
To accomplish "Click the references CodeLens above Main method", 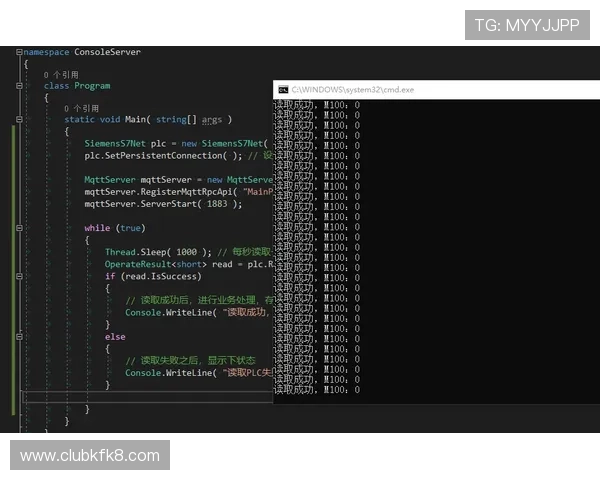I will (x=81, y=108).
